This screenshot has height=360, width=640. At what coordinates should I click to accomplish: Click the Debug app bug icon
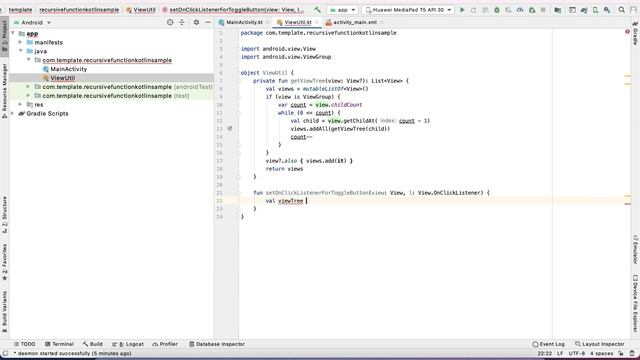497,9
